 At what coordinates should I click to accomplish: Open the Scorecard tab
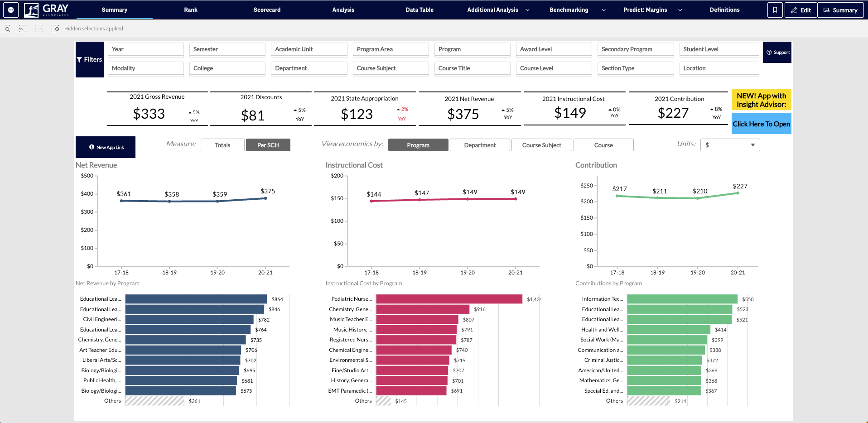[x=267, y=10]
